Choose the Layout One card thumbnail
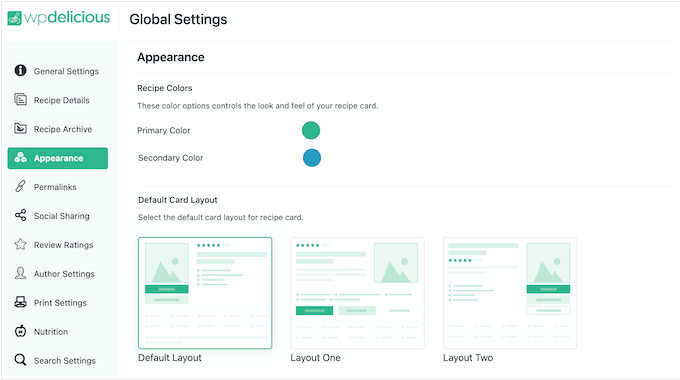The image size is (680, 380). point(357,293)
